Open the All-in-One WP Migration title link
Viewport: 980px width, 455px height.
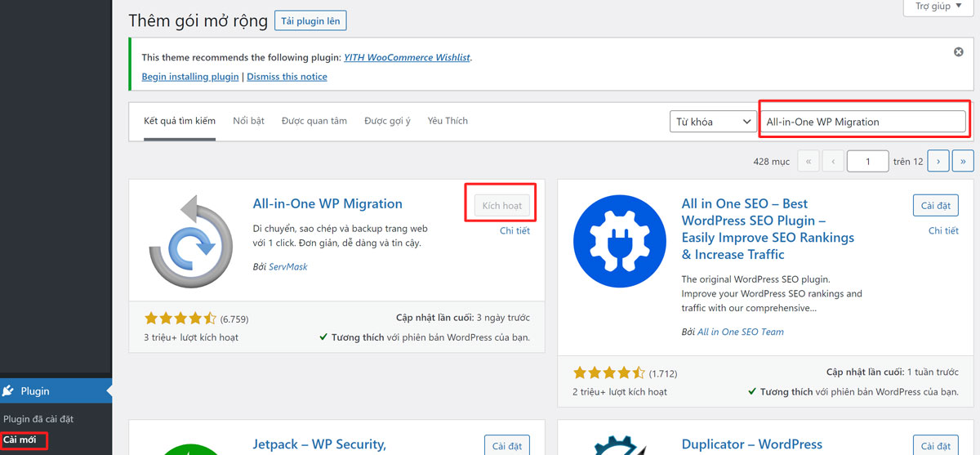pos(327,203)
